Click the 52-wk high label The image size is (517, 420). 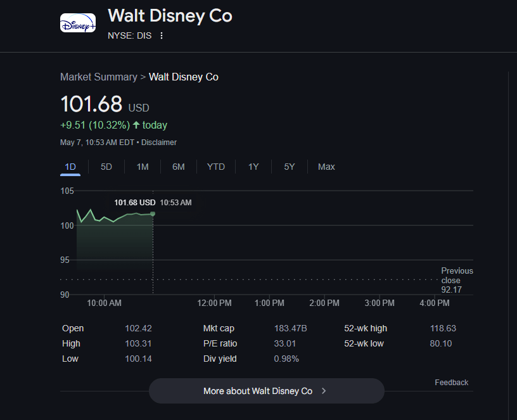point(366,328)
